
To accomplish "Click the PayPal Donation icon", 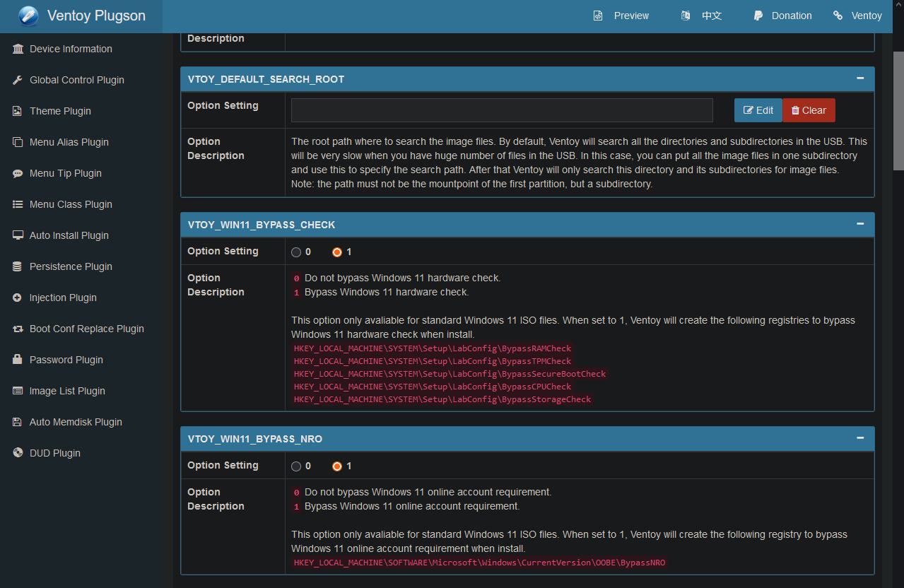I will click(758, 16).
